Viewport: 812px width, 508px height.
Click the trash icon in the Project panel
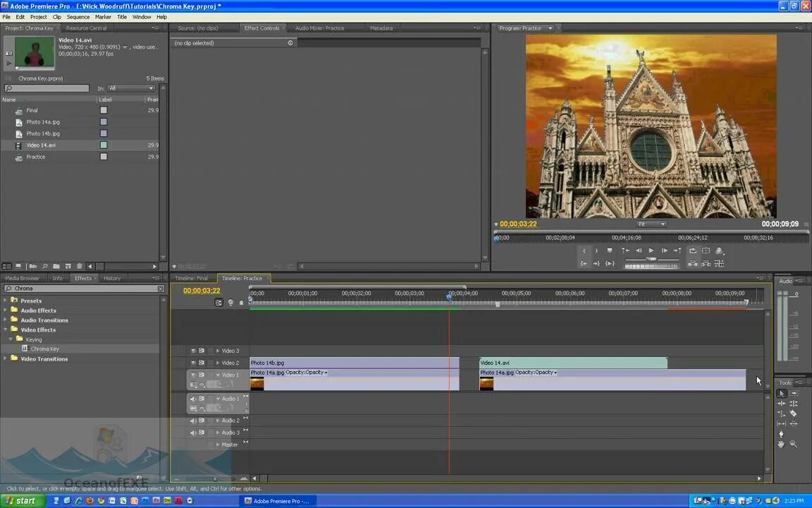80,266
